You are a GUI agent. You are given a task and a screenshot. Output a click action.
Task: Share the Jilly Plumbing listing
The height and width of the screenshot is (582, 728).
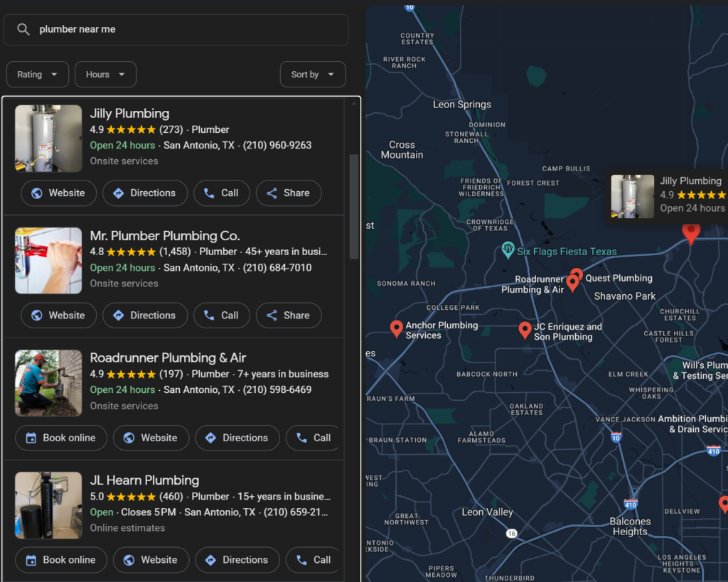289,193
